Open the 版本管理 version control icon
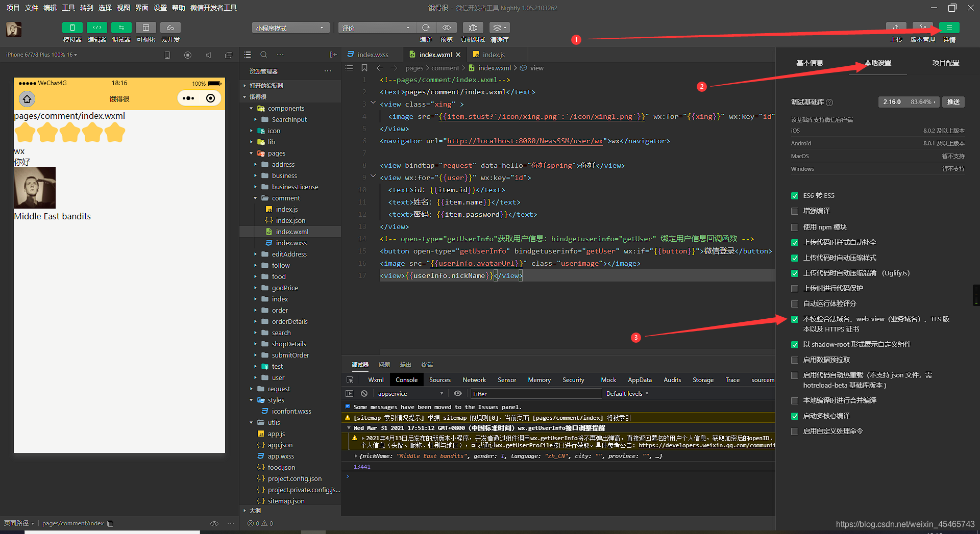 point(923,28)
